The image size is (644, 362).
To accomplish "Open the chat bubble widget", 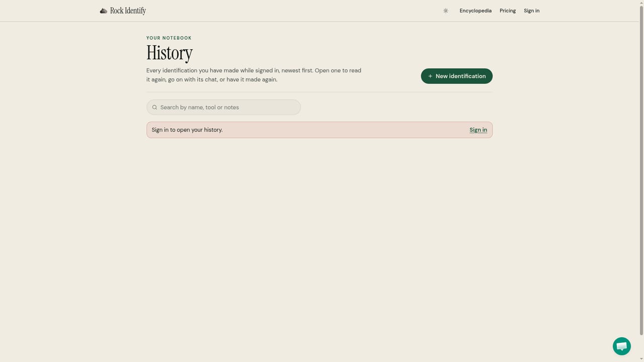I will click(622, 346).
